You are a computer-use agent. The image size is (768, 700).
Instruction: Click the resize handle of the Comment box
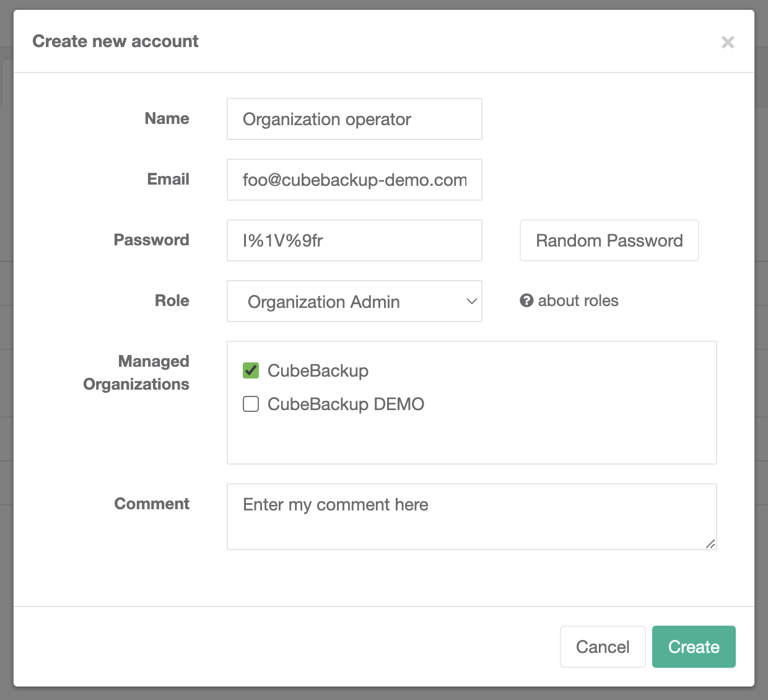pos(712,545)
